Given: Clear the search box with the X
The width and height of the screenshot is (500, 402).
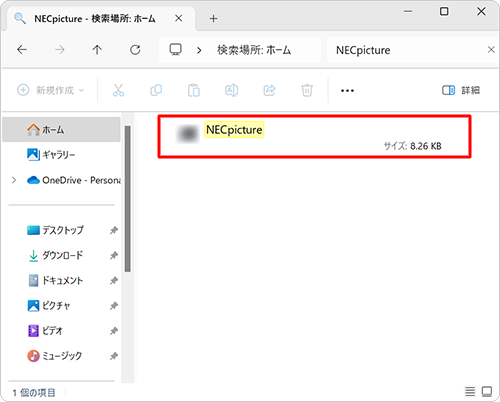Looking at the screenshot, I should click(x=491, y=50).
